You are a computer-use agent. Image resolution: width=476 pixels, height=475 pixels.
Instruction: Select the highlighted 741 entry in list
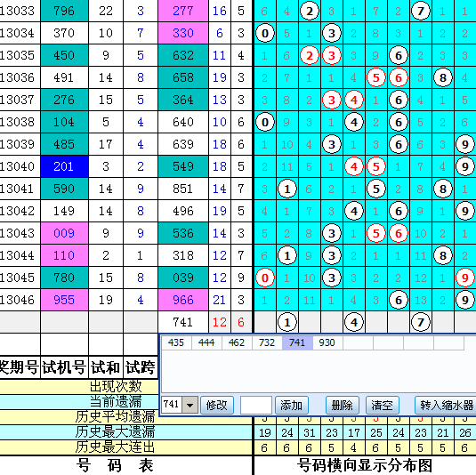pos(297,342)
